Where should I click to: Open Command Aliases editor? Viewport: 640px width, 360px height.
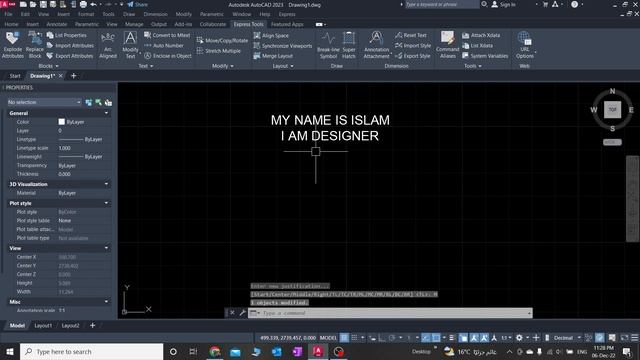coord(447,45)
